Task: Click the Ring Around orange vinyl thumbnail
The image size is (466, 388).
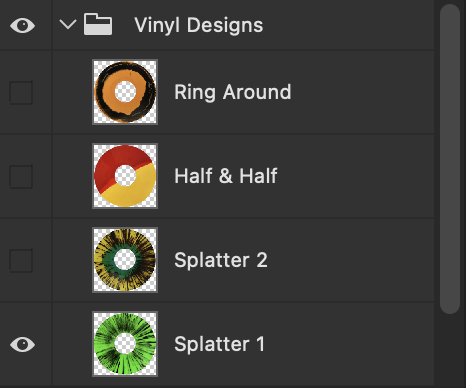Action: (x=125, y=92)
